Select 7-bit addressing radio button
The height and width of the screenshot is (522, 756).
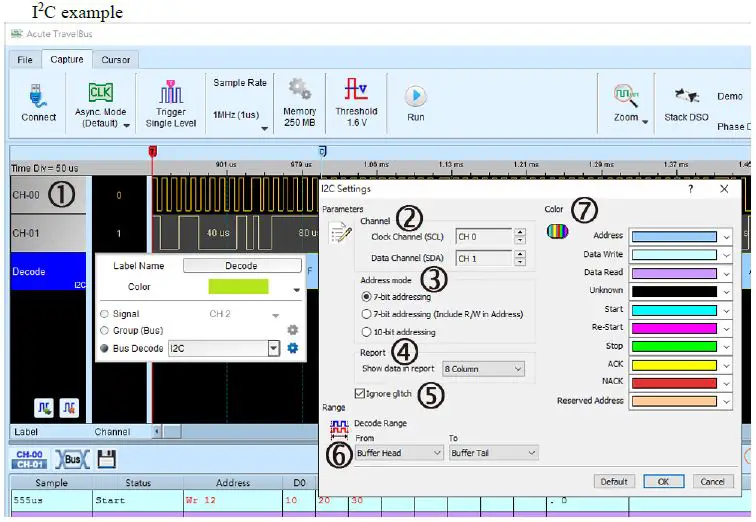(366, 297)
